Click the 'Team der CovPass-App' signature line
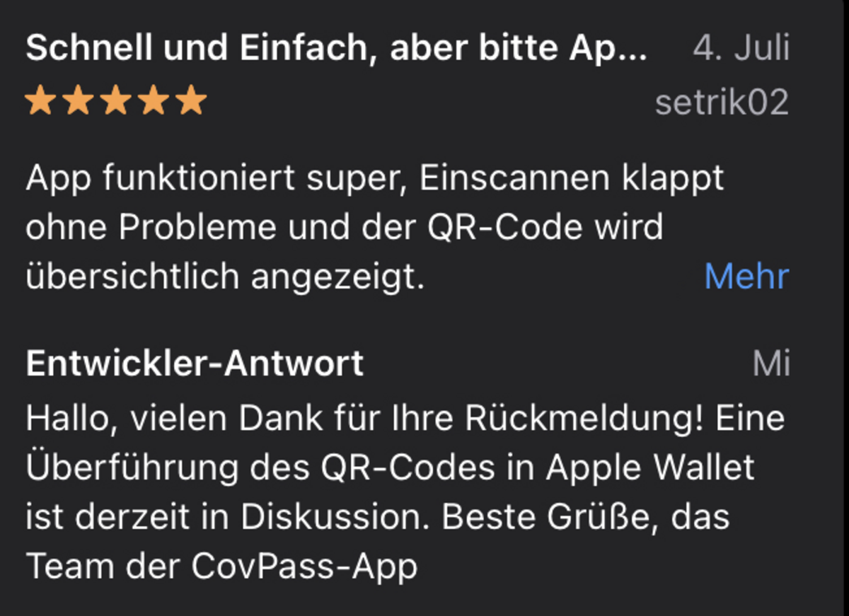Screen dimensions: 849x616 221,566
